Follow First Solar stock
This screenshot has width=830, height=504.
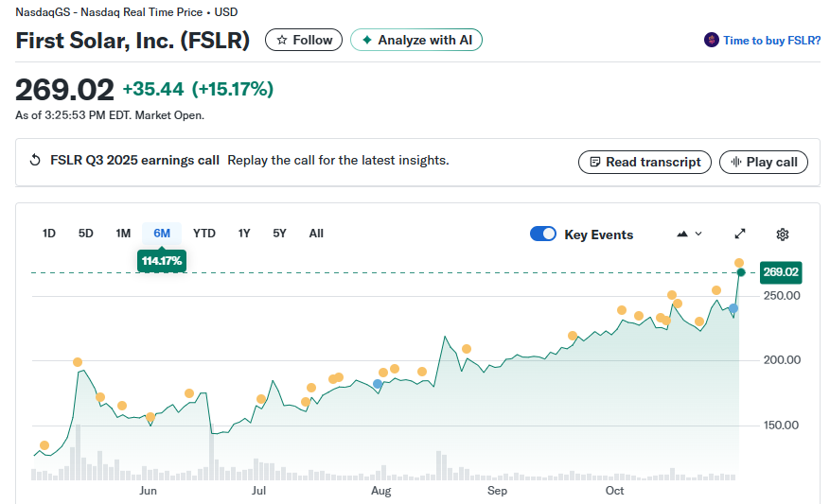(304, 40)
